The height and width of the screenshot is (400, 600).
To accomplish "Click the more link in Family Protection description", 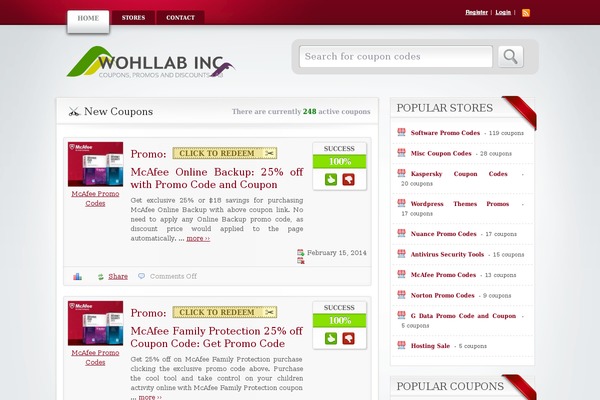I will pyautogui.click(x=150, y=397).
